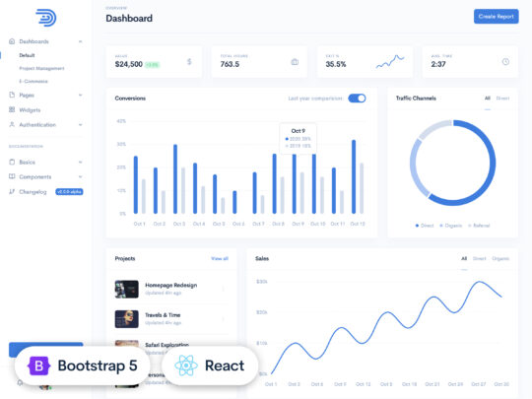Click the Travels & Time project thumbnail
532x399 pixels.
pyautogui.click(x=126, y=319)
